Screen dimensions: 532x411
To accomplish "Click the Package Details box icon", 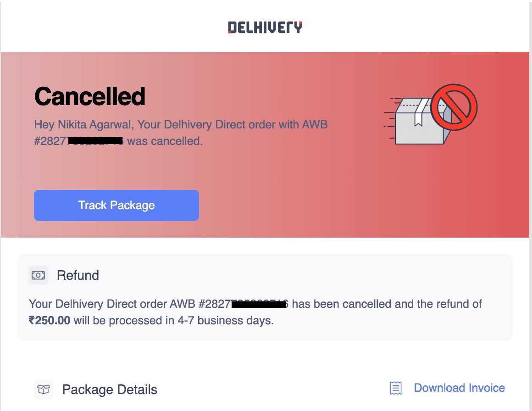I will click(44, 389).
